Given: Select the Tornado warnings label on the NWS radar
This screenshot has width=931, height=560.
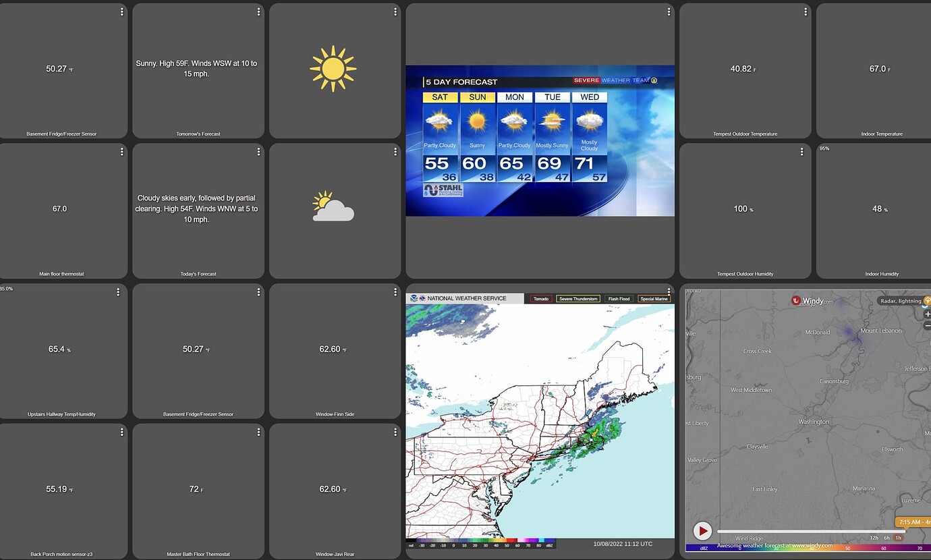Looking at the screenshot, I should tap(540, 298).
